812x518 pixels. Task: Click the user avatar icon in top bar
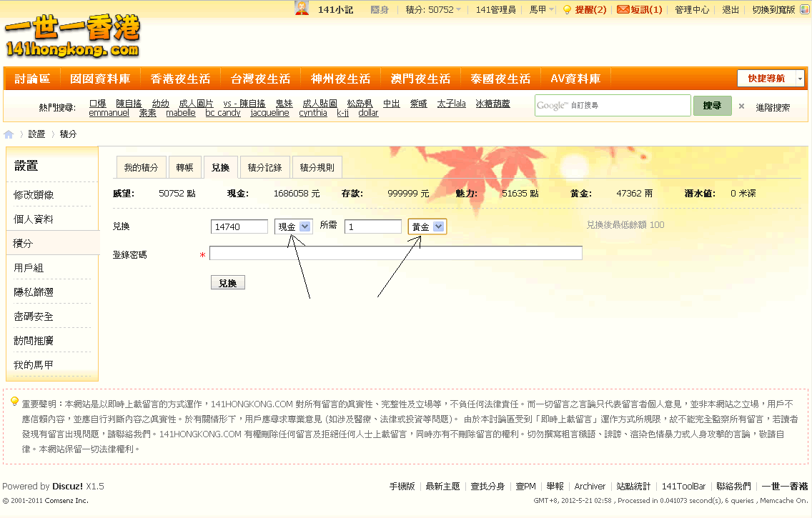(x=302, y=9)
